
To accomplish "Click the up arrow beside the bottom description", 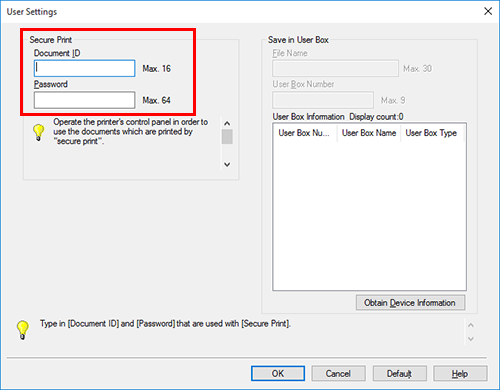I will pos(471,325).
